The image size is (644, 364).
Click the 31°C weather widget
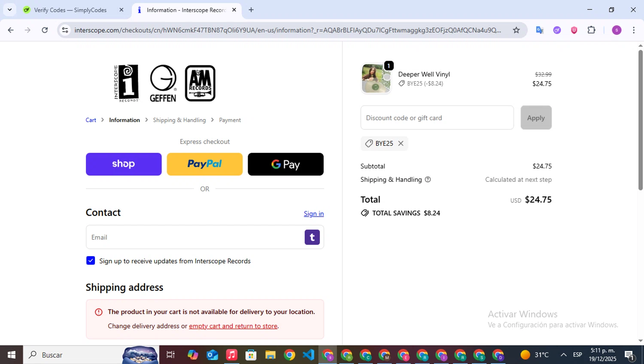coord(535,355)
